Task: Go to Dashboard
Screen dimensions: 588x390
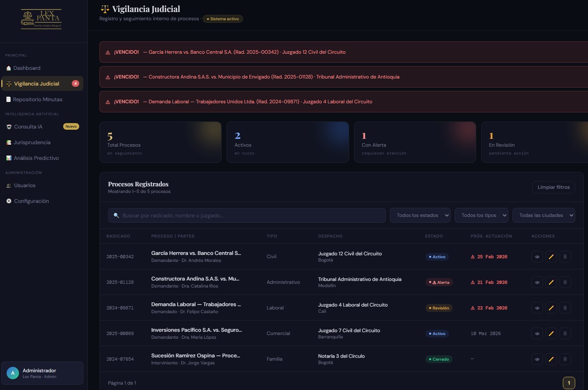Action: point(42,68)
